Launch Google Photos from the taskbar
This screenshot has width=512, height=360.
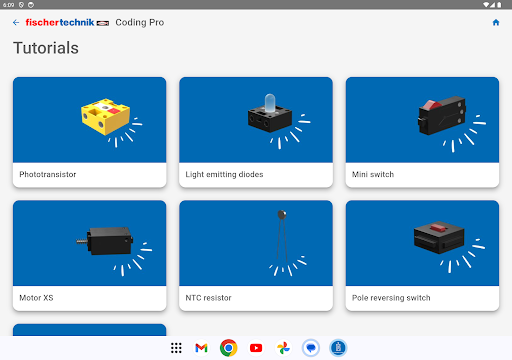coord(283,348)
